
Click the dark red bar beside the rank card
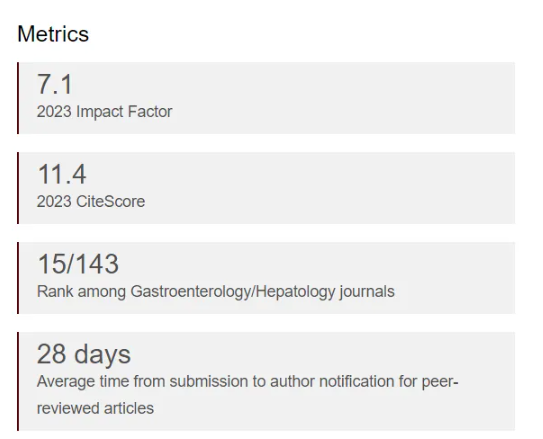(18, 278)
